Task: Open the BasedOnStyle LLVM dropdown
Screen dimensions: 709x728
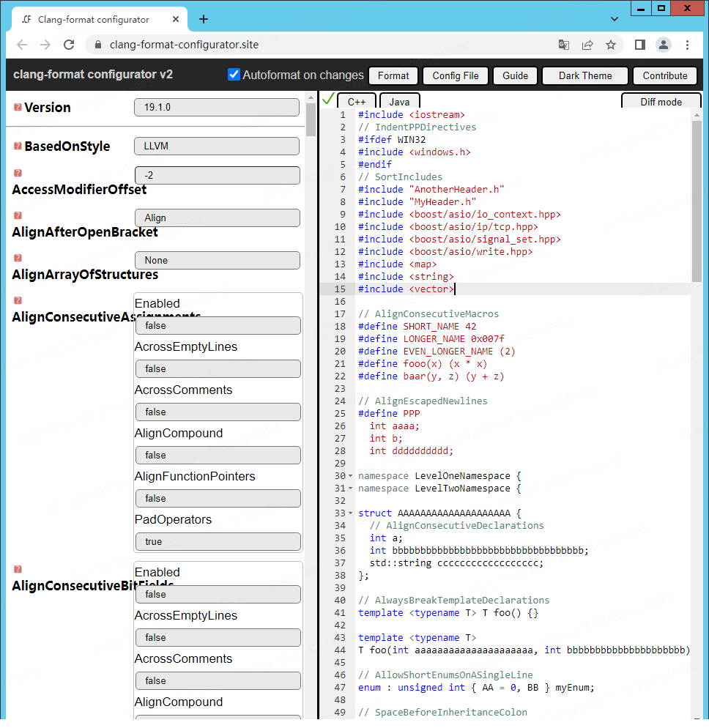Action: pos(217,146)
